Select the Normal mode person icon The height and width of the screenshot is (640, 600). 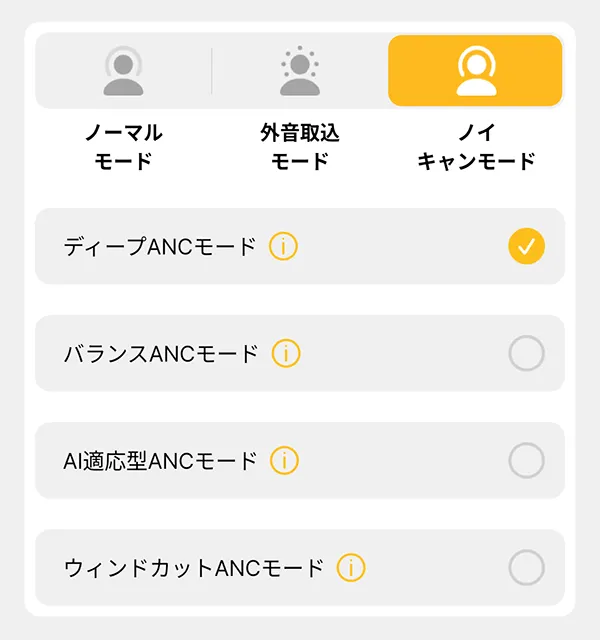123,71
